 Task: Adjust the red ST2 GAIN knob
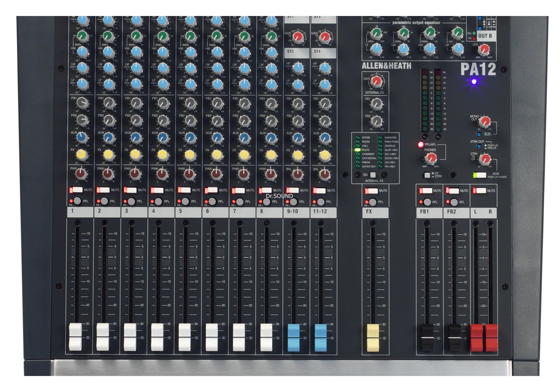click(x=298, y=37)
